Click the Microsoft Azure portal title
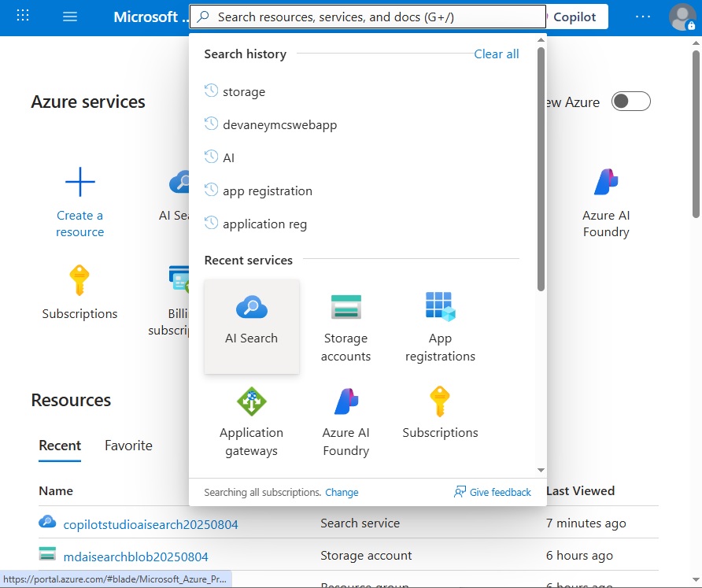Image resolution: width=702 pixels, height=588 pixels. click(x=151, y=17)
